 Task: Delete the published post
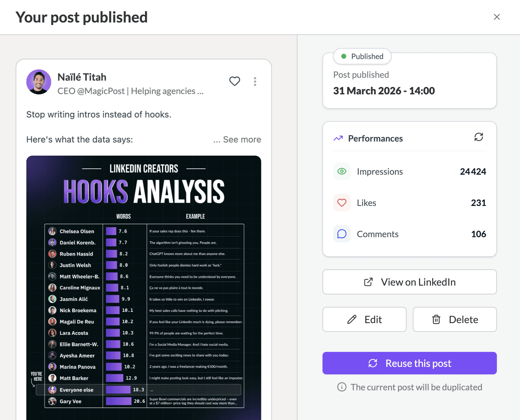tap(455, 319)
